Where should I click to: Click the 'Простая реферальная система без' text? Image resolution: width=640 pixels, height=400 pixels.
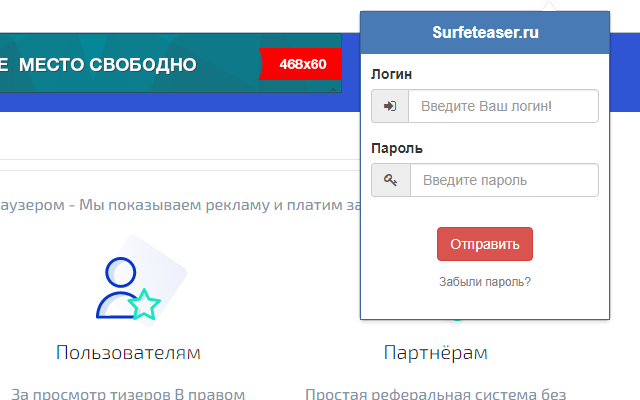click(436, 394)
